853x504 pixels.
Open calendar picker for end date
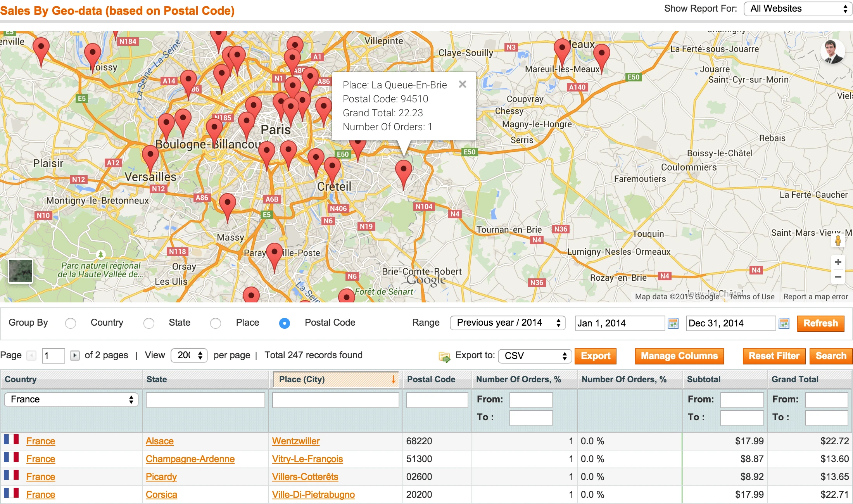[784, 323]
